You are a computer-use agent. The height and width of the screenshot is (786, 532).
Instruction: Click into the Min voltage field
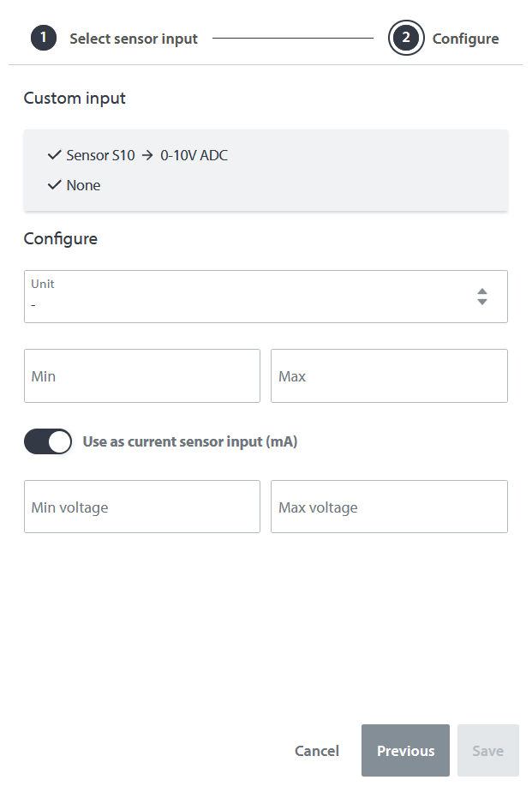[x=142, y=507]
